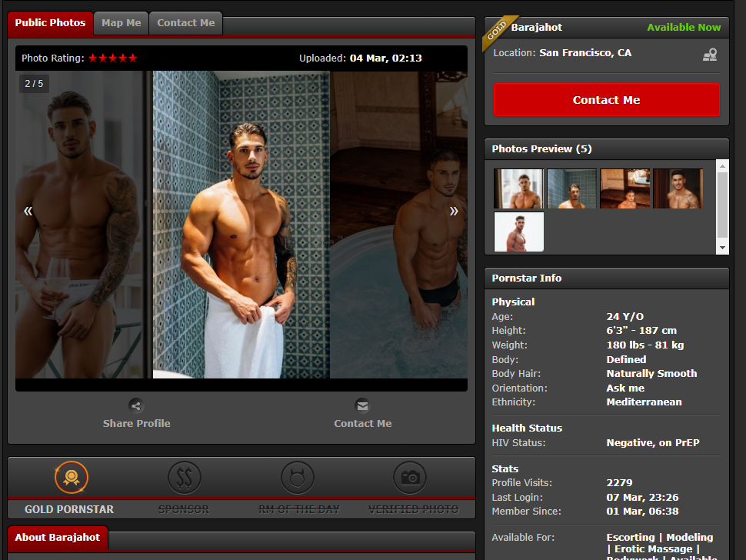Click the Naturally Smooth body hair value
This screenshot has width=746, height=560.
652,374
